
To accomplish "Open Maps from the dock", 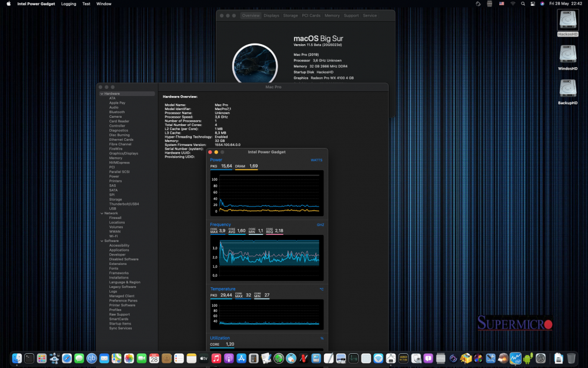I will (x=116, y=358).
